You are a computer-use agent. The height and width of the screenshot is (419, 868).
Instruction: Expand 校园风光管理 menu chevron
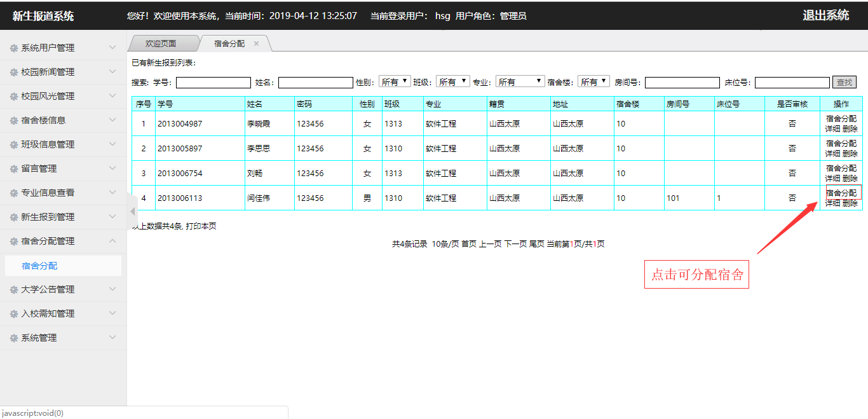(x=112, y=96)
